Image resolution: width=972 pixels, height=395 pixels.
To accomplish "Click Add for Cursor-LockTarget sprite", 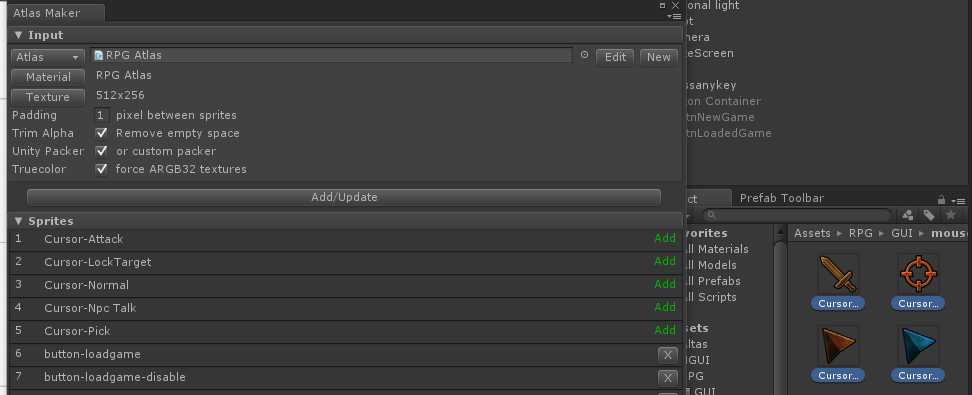I will [665, 261].
